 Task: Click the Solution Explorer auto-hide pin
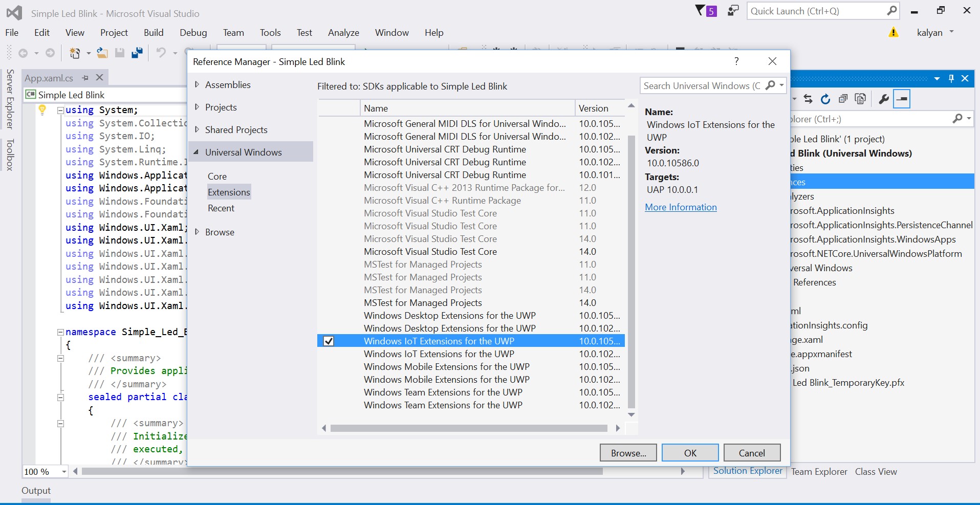click(951, 78)
